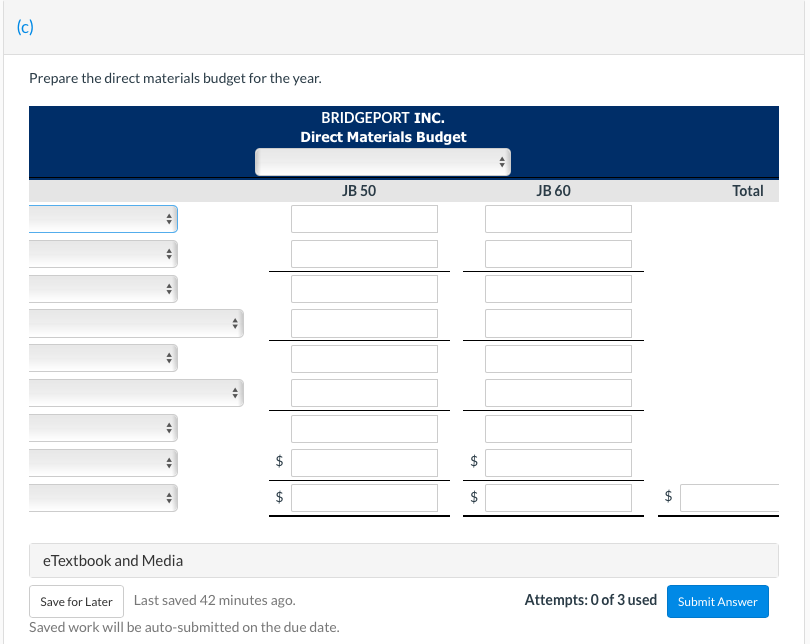The height and width of the screenshot is (644, 810).
Task: Open the eighth row label dropdown
Action: click(x=103, y=463)
